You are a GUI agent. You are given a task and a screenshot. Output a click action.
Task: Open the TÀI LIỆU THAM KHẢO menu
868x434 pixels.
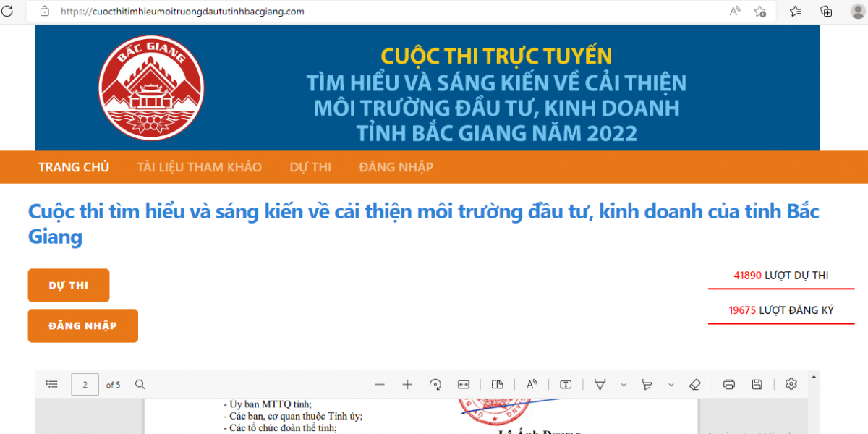pos(199,167)
